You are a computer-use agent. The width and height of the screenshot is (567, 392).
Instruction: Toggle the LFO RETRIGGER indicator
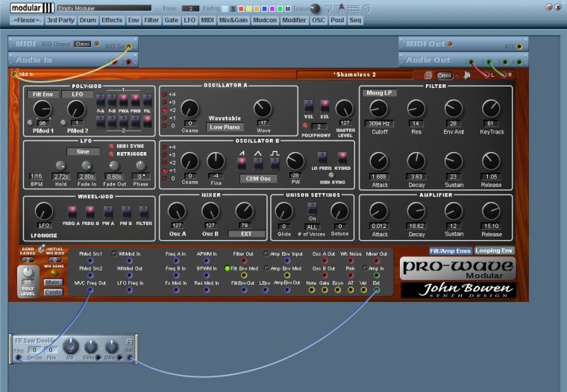point(111,154)
